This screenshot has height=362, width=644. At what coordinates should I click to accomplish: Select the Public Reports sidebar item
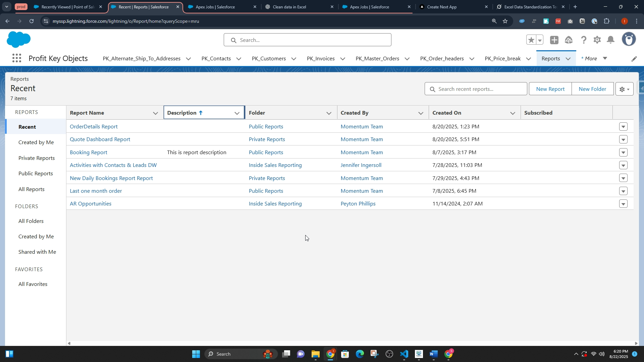[x=36, y=174]
